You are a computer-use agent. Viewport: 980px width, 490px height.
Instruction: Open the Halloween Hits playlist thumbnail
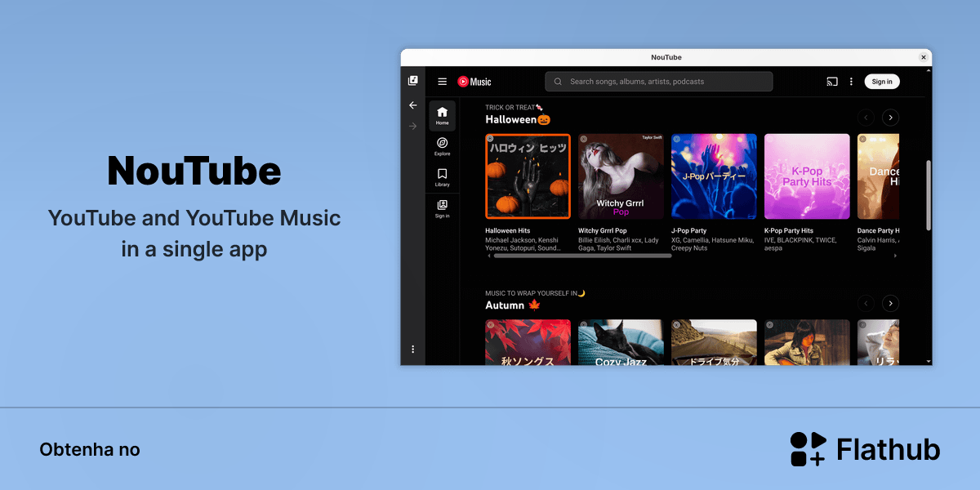(528, 176)
